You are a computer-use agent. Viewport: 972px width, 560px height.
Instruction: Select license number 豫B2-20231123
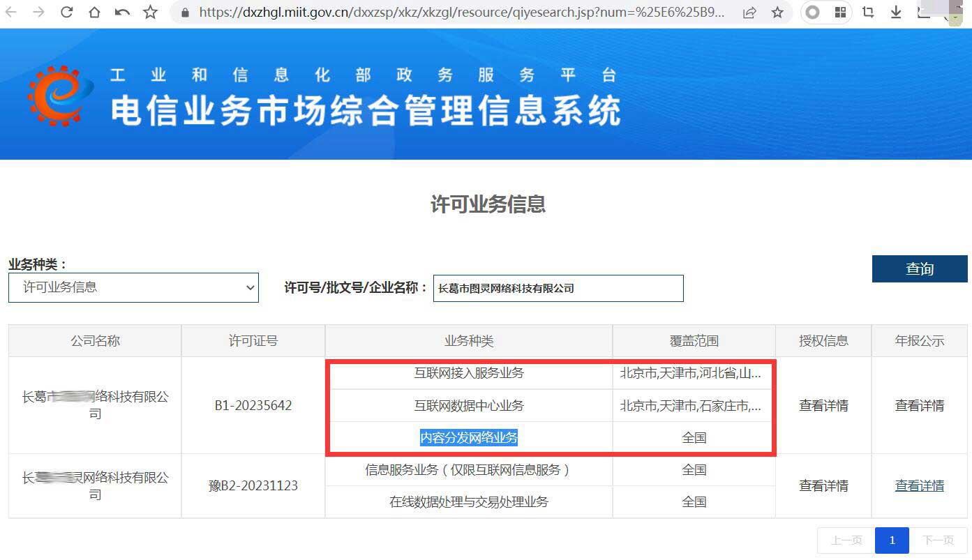[x=253, y=485]
